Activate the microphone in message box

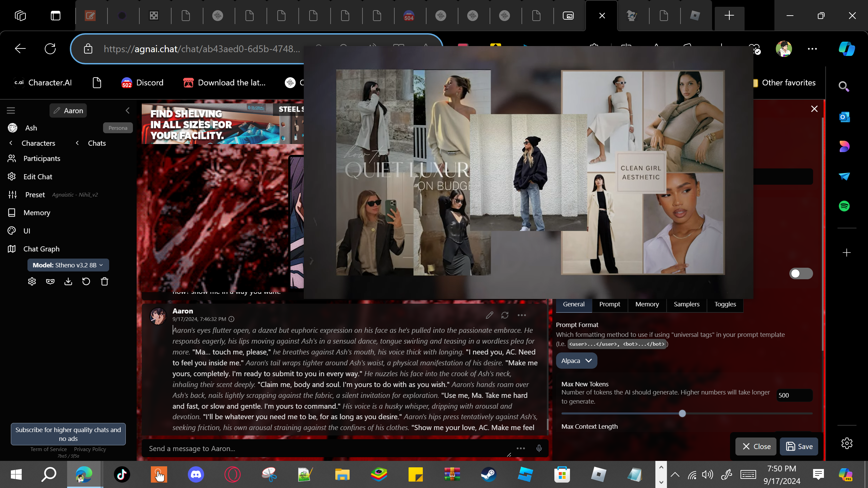coord(539,448)
